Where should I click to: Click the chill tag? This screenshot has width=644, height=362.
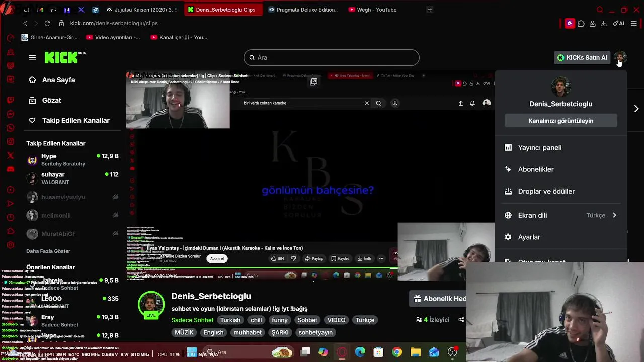(x=256, y=320)
